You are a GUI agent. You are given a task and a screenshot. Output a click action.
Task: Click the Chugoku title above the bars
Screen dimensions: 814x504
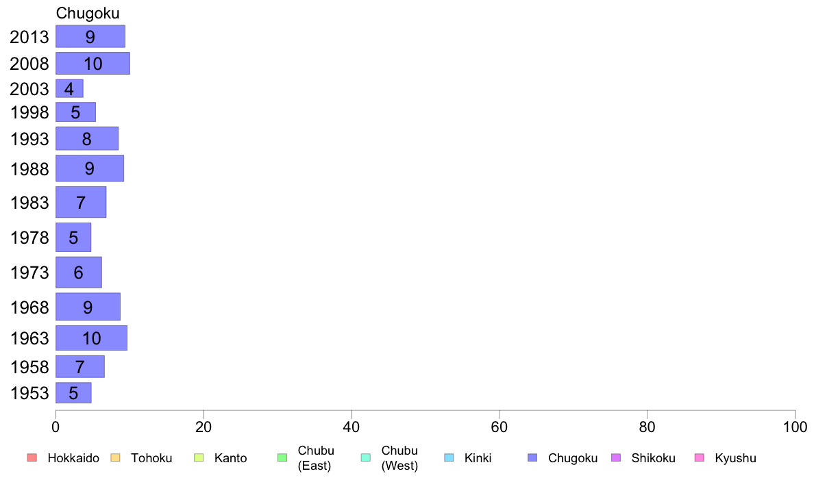coord(88,13)
